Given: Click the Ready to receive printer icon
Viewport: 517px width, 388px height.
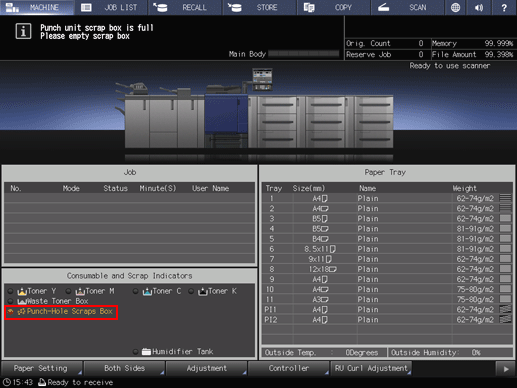Looking at the screenshot, I should point(42,382).
